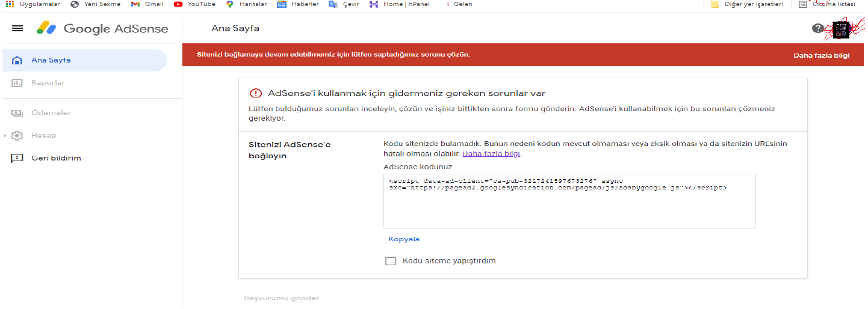868x309 pixels.
Task: Open the Okuma listesi reading list
Action: click(x=827, y=4)
